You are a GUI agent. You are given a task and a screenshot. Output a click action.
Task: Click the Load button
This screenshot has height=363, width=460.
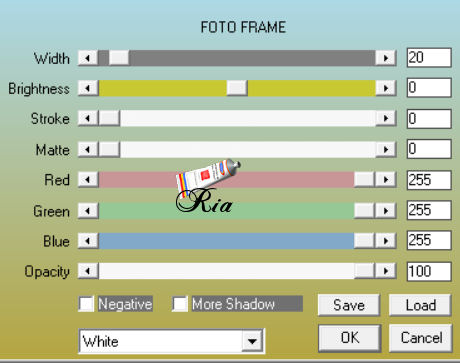pyautogui.click(x=420, y=305)
